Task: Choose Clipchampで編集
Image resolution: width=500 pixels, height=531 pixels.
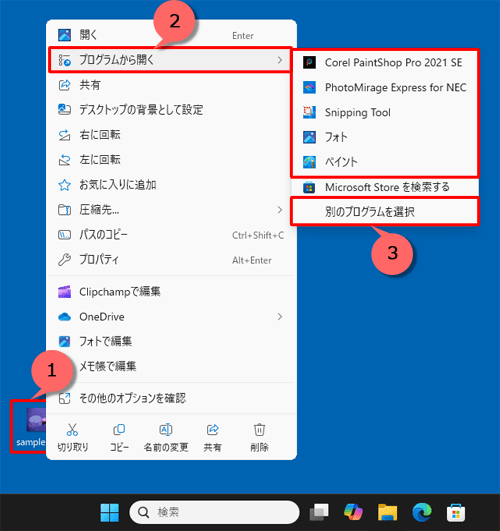Action: click(171, 292)
